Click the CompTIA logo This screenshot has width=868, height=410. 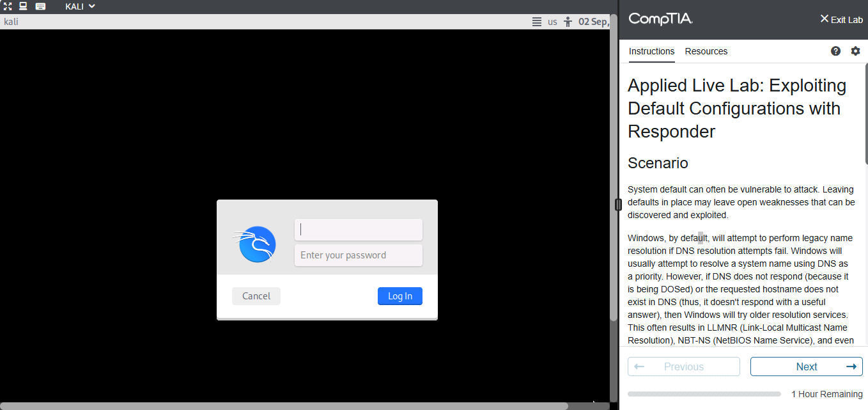point(661,19)
